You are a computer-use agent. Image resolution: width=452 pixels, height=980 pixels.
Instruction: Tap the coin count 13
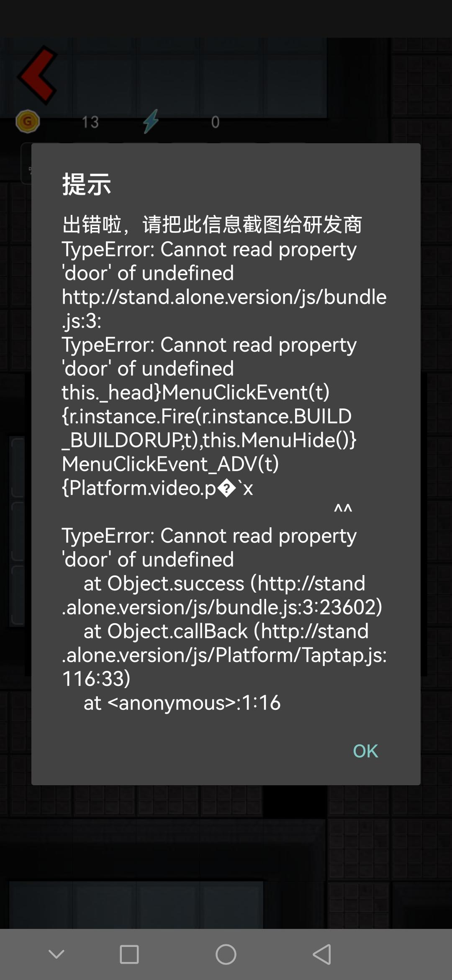click(x=90, y=122)
